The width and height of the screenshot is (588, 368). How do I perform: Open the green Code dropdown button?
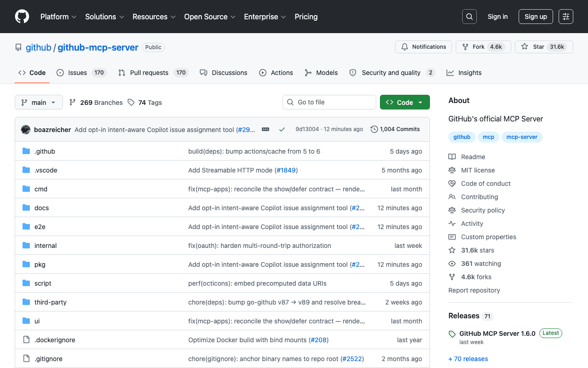405,102
